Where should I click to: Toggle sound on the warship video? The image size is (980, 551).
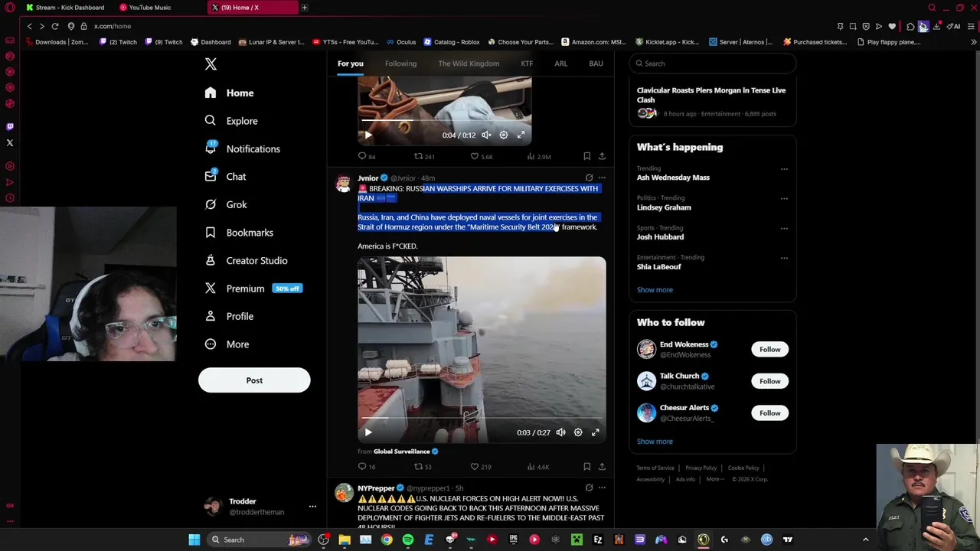[x=561, y=432]
